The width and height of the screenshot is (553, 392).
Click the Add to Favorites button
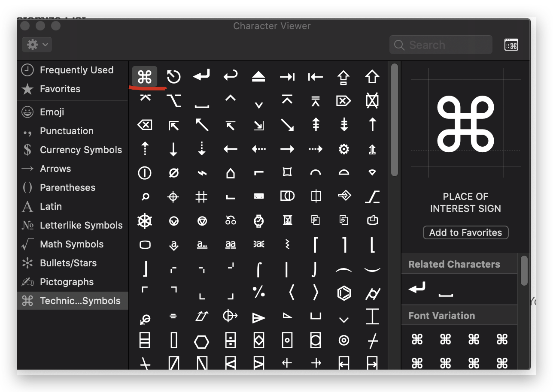point(466,232)
